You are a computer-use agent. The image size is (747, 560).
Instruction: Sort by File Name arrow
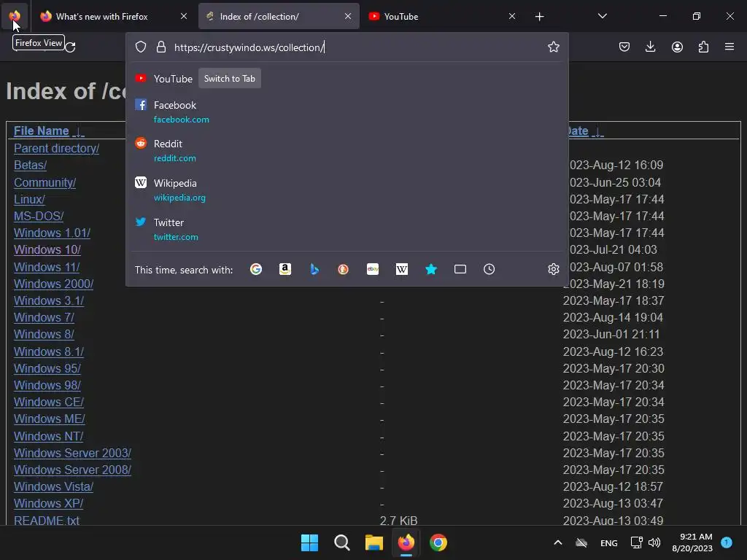78,131
